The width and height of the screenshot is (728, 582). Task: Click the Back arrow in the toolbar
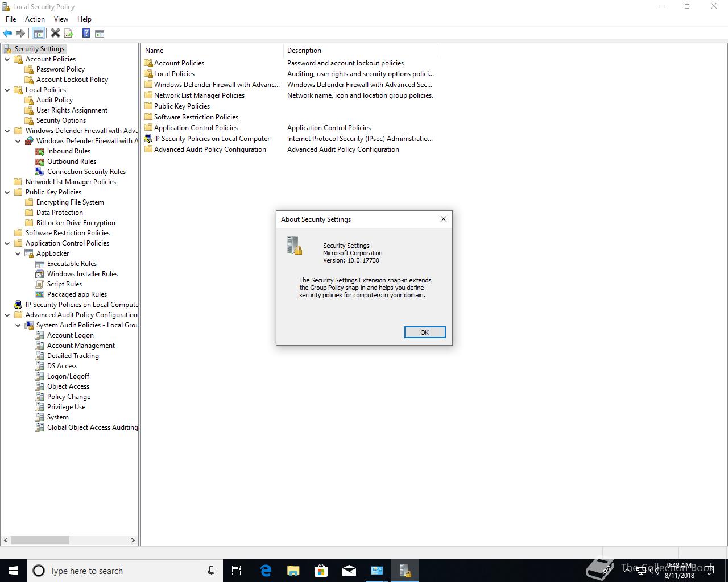[7, 34]
